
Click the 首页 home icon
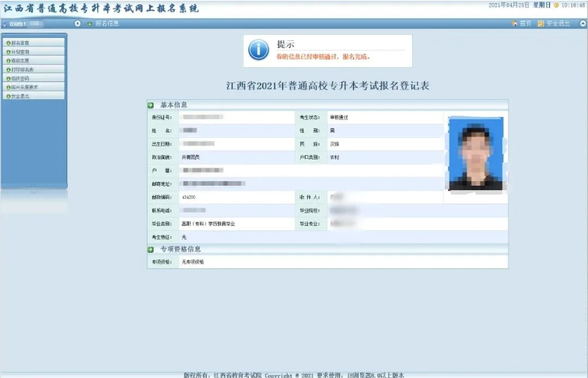click(514, 24)
